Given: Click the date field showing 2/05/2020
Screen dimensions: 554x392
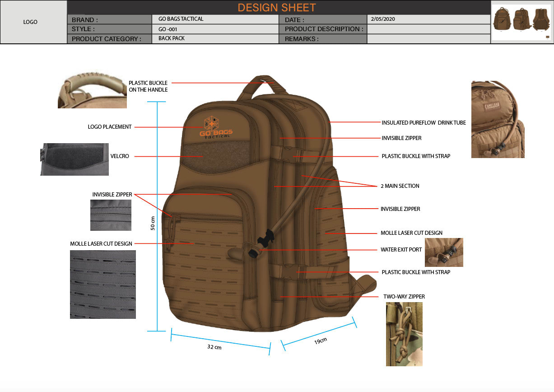Looking at the screenshot, I should pyautogui.click(x=428, y=19).
